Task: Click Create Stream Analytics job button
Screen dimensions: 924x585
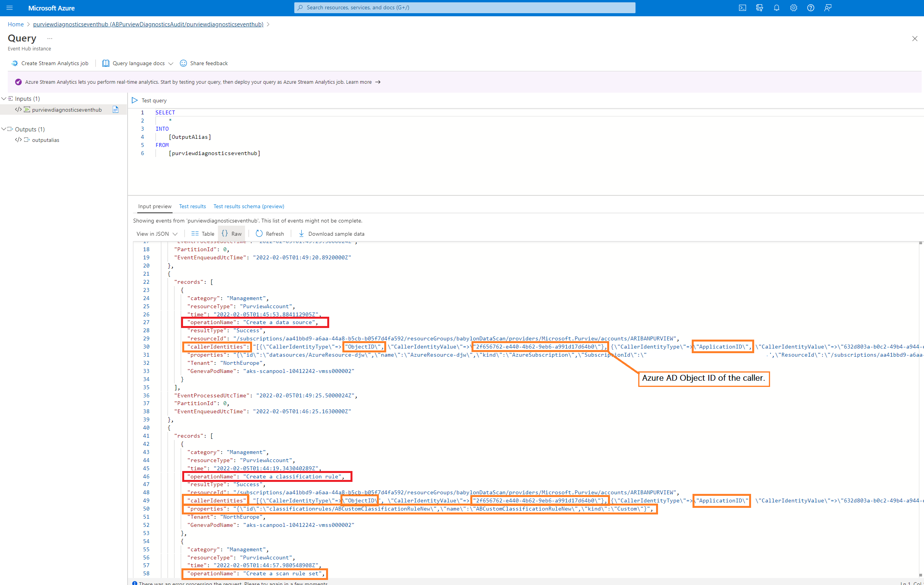Action: point(50,63)
